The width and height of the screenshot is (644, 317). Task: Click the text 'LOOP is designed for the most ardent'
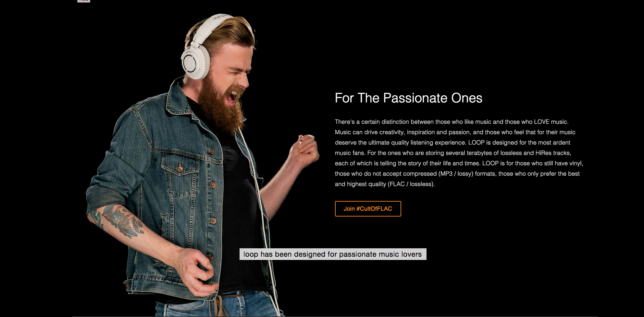click(x=519, y=143)
